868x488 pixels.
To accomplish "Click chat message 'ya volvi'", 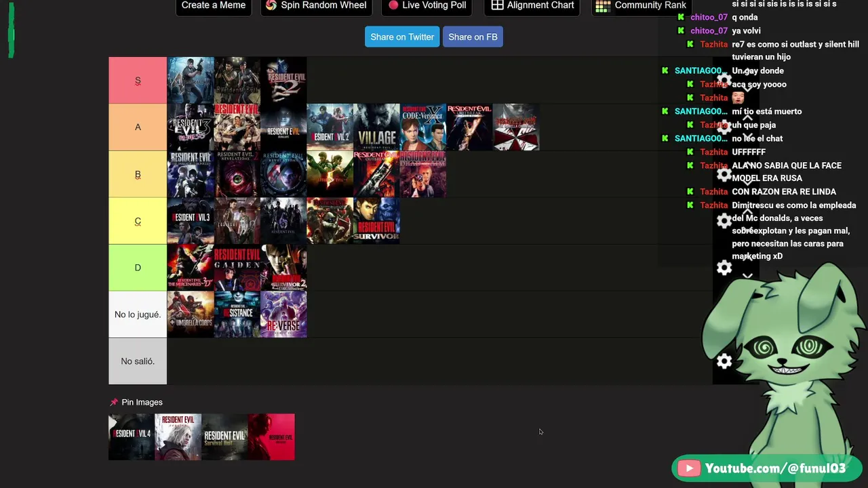I will pos(746,30).
